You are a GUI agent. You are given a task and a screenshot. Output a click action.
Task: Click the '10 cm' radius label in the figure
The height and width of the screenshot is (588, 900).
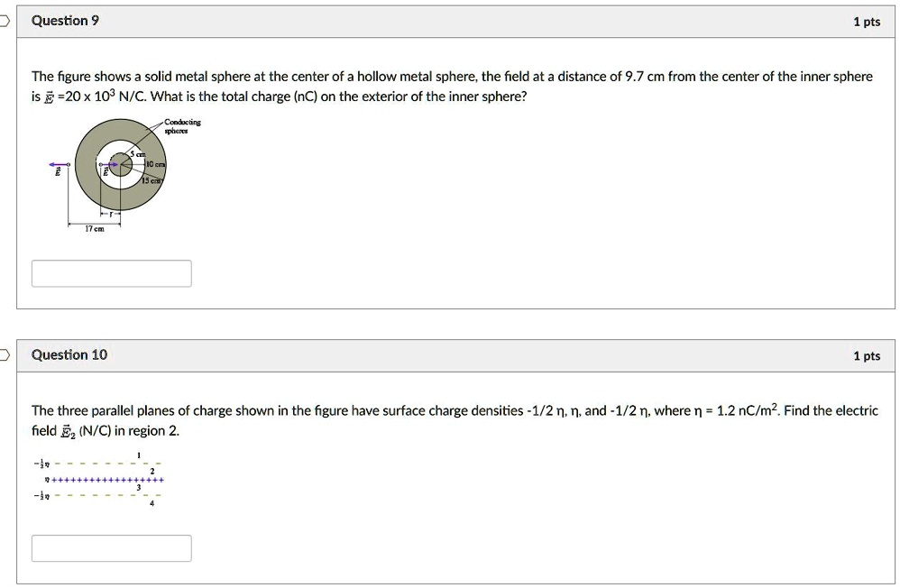(154, 163)
